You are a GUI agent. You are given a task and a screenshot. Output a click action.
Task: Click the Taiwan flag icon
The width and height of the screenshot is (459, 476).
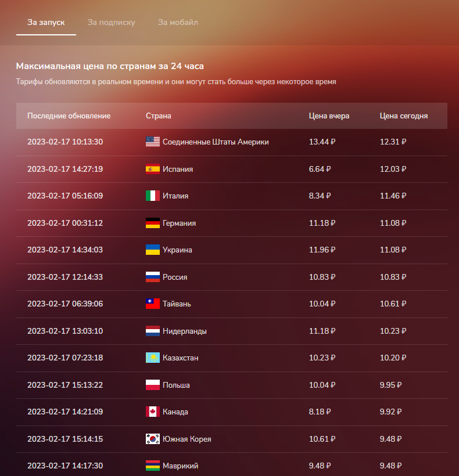[x=152, y=304]
